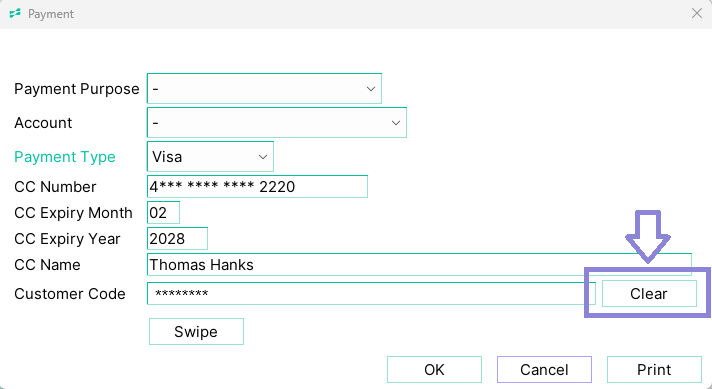The image size is (712, 389).
Task: Close the Payment dialog window
Action: pos(697,14)
